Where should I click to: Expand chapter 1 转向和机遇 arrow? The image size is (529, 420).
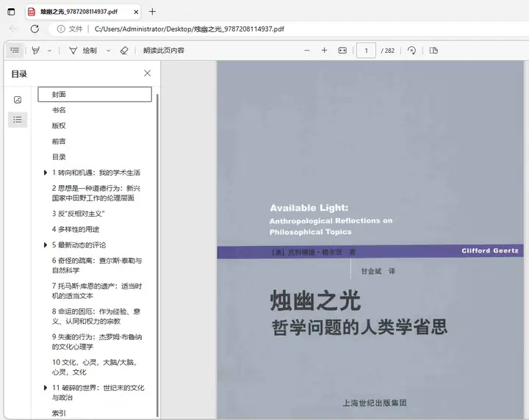46,173
